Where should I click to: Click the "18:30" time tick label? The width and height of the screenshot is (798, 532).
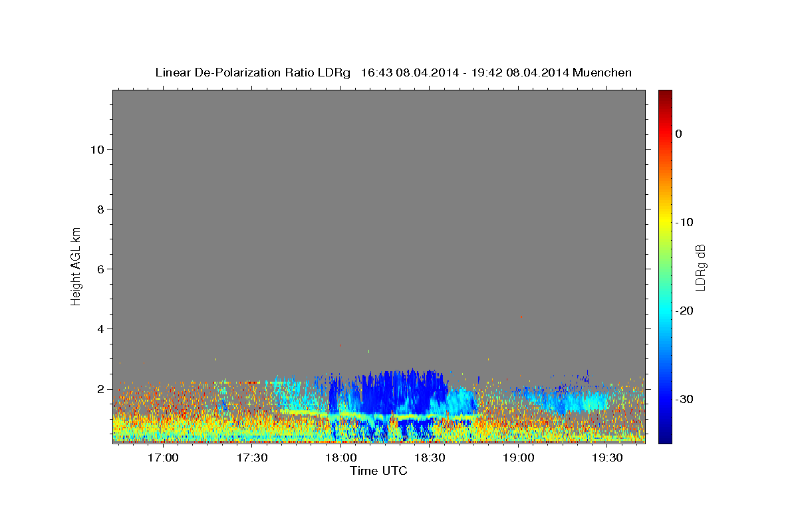click(430, 458)
